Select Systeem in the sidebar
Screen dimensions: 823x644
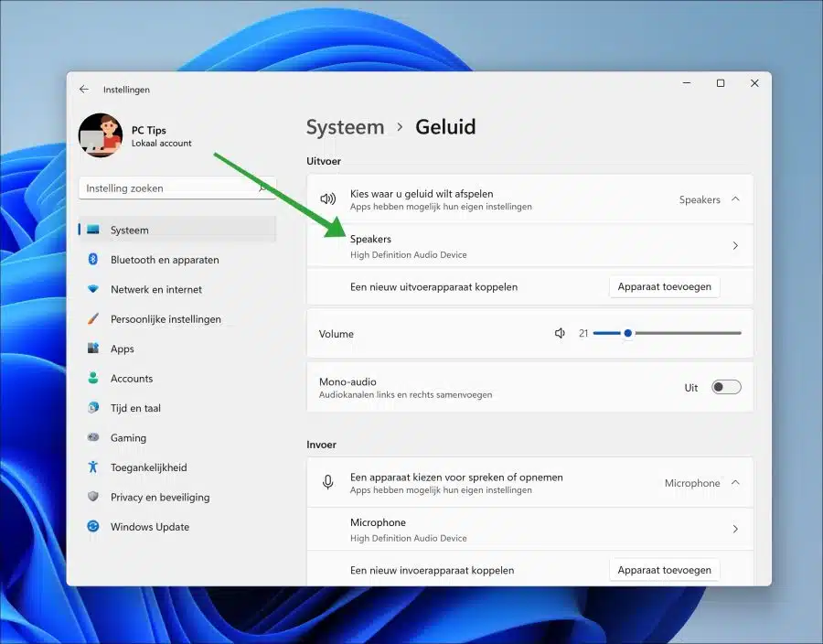click(x=177, y=230)
